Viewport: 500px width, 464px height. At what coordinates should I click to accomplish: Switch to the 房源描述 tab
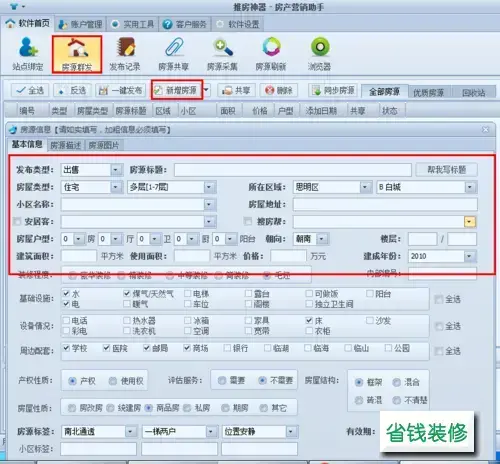(x=65, y=145)
